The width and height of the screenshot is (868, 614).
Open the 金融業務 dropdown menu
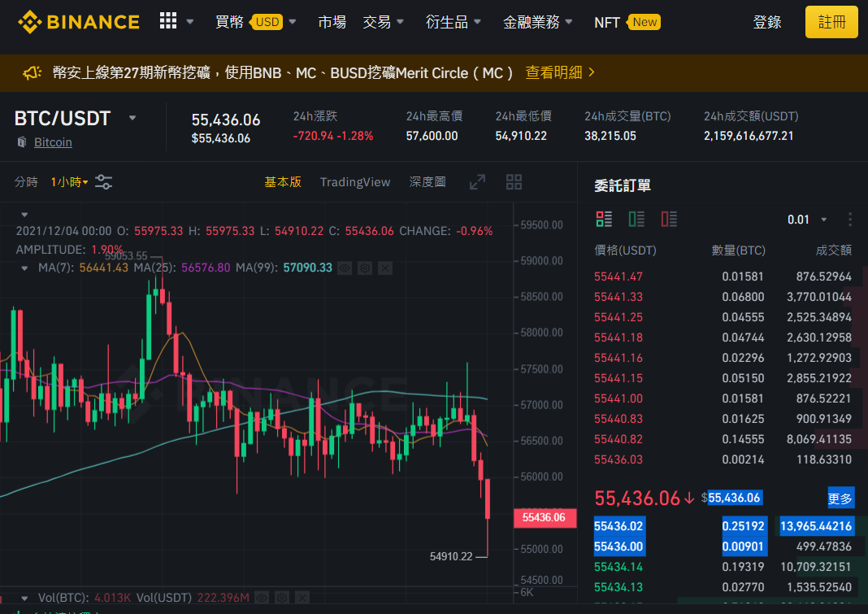click(537, 22)
